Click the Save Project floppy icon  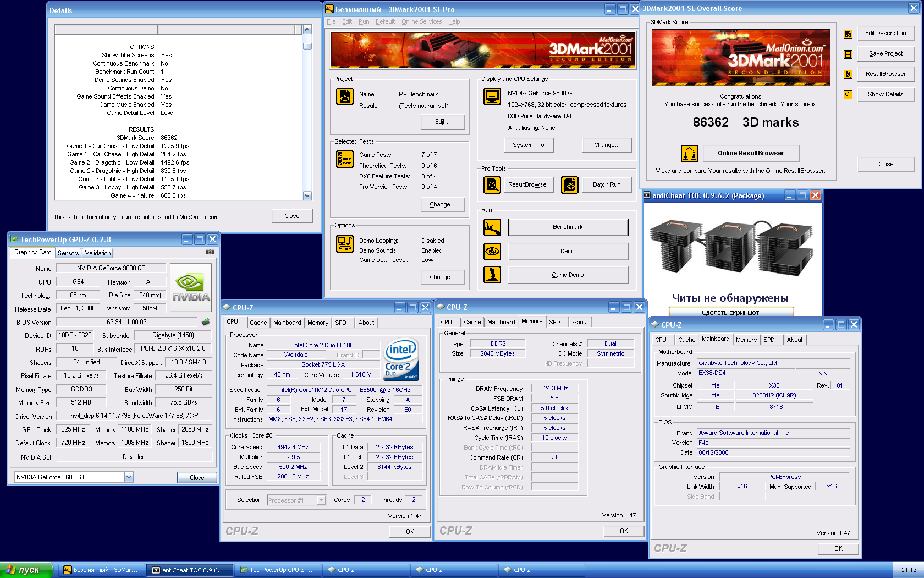click(x=848, y=54)
